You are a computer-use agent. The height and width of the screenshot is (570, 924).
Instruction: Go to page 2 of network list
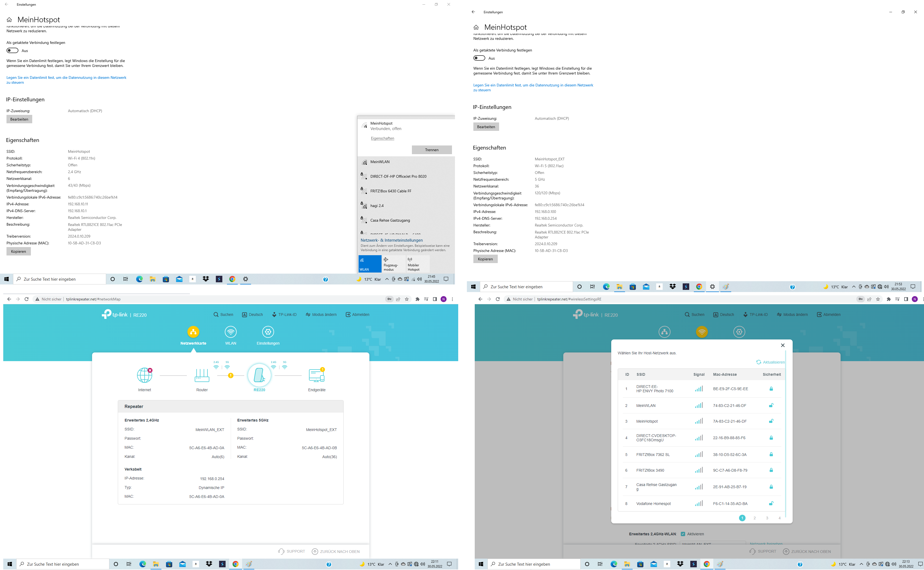click(754, 518)
